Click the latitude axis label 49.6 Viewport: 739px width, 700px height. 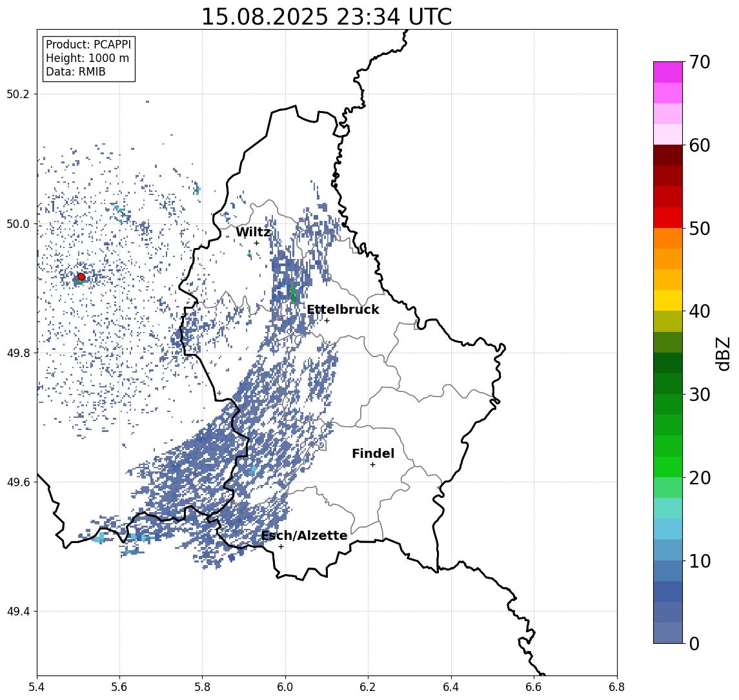tap(18, 482)
